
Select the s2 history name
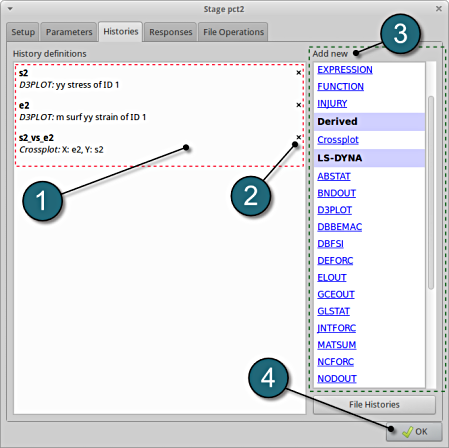(x=23, y=73)
